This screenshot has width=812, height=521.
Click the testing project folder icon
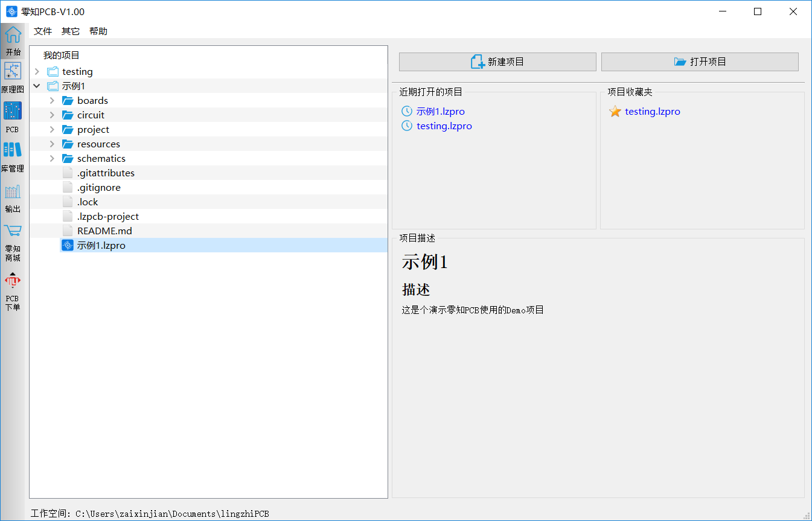tap(53, 71)
